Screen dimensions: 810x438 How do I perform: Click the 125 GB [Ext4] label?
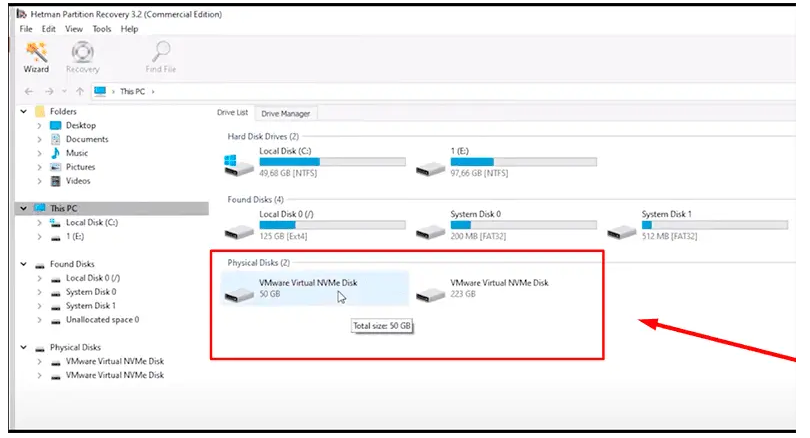coord(283,236)
